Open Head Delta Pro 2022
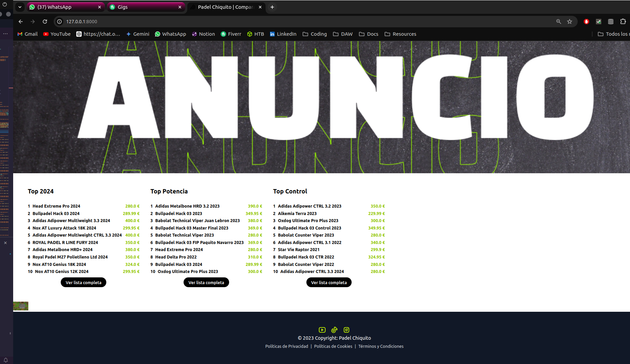This screenshot has height=364, width=630. [176, 257]
